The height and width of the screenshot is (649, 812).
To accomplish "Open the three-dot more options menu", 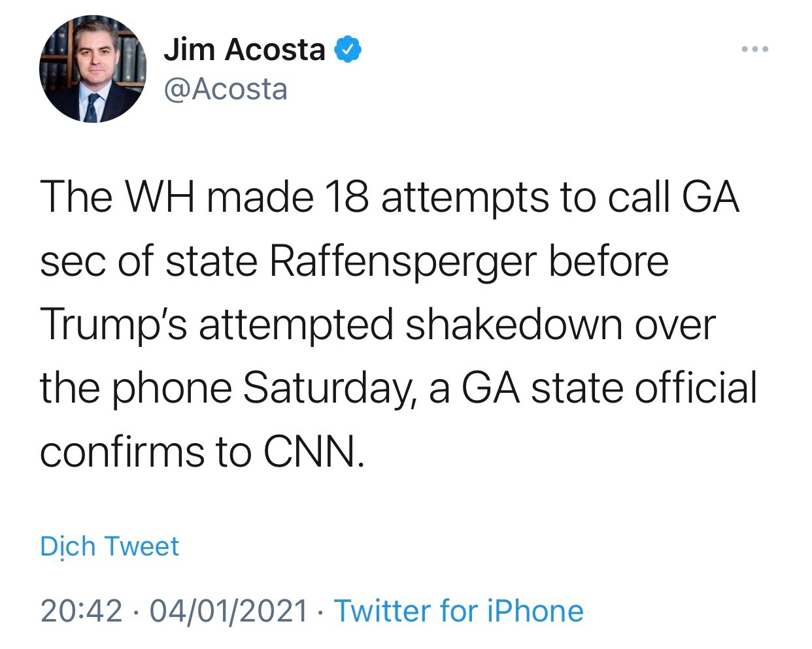I will tap(755, 49).
